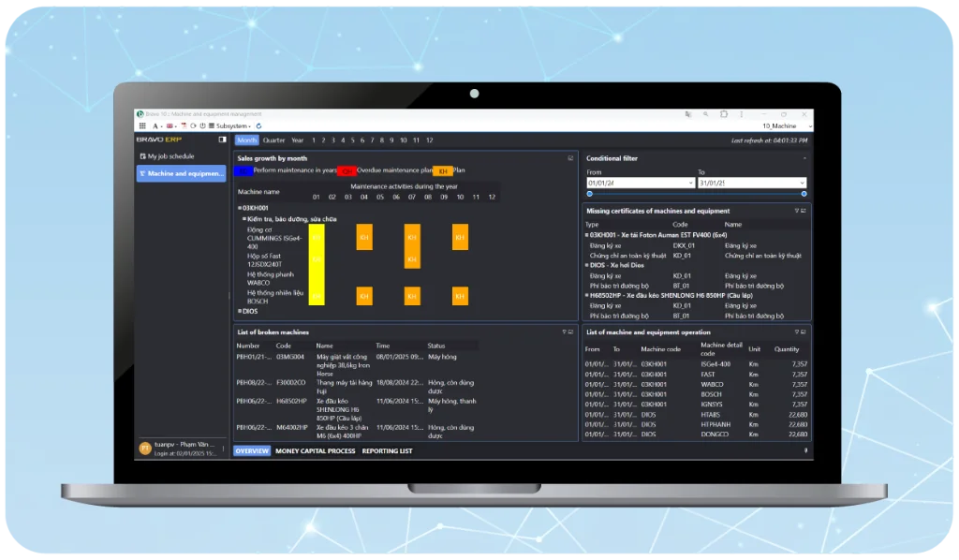The width and height of the screenshot is (959, 560).
Task: Select Machine and equipment sidebar item
Action: (x=181, y=173)
